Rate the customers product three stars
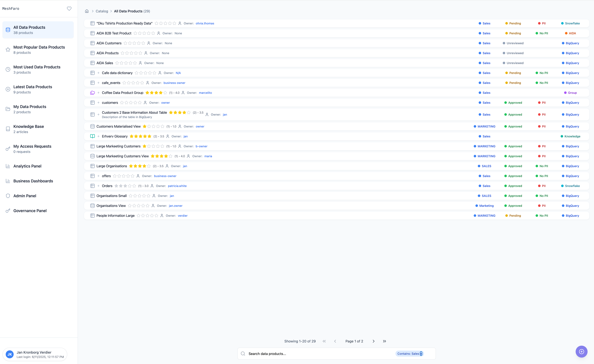 coord(131,102)
